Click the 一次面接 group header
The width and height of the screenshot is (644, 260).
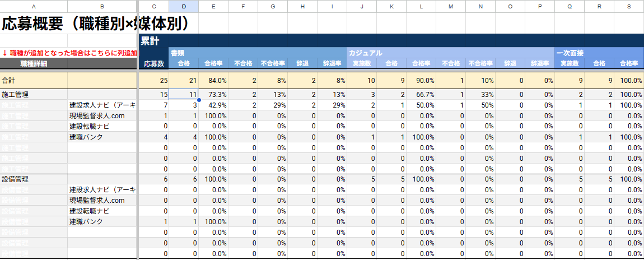(599, 53)
